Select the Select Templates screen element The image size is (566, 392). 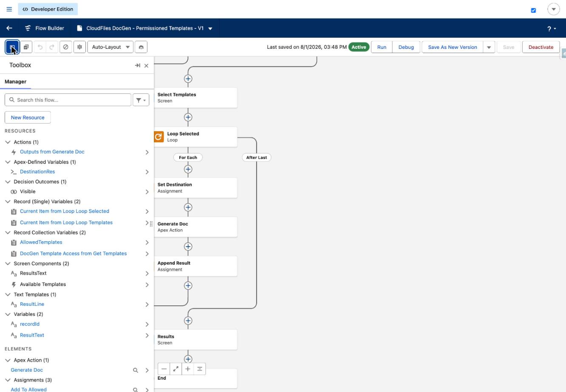[x=195, y=98]
